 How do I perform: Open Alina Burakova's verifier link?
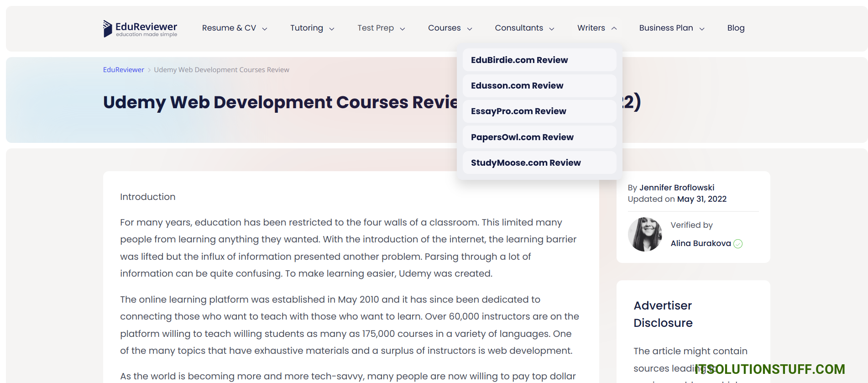pos(701,243)
